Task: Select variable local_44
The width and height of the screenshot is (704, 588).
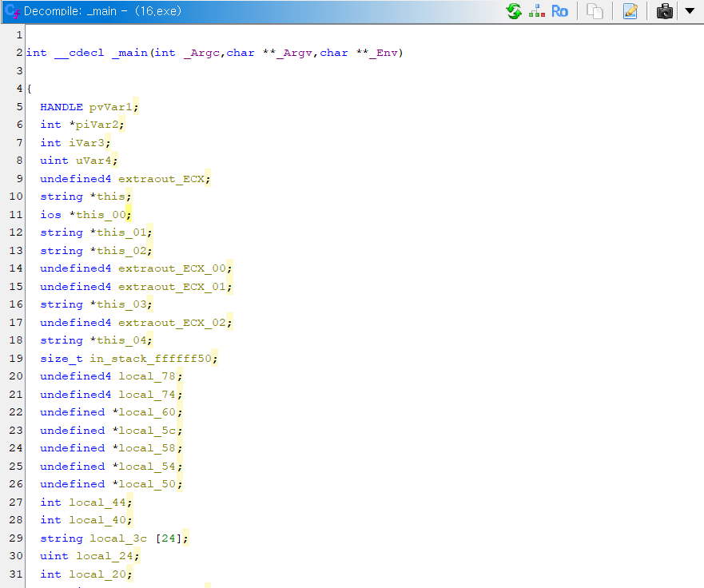Action: 97,503
